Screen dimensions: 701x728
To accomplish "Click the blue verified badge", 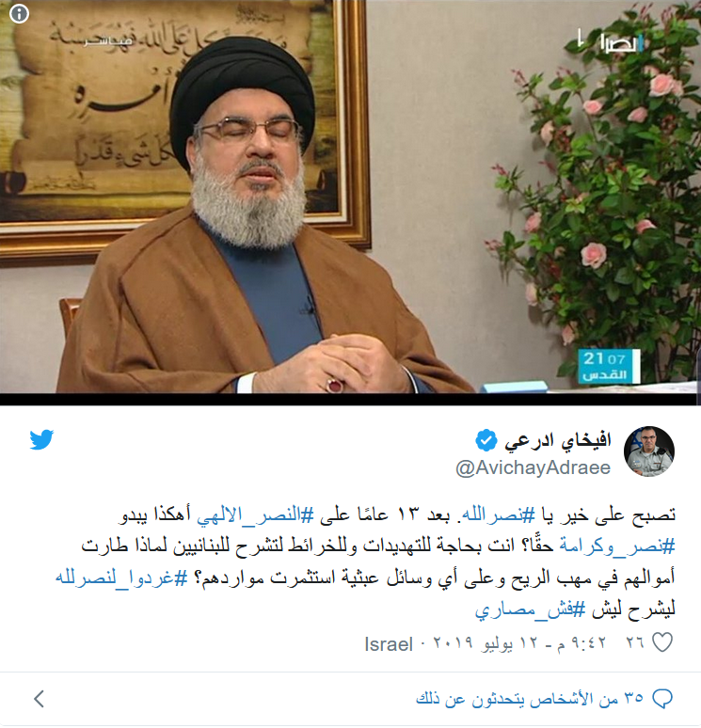I will click(486, 440).
